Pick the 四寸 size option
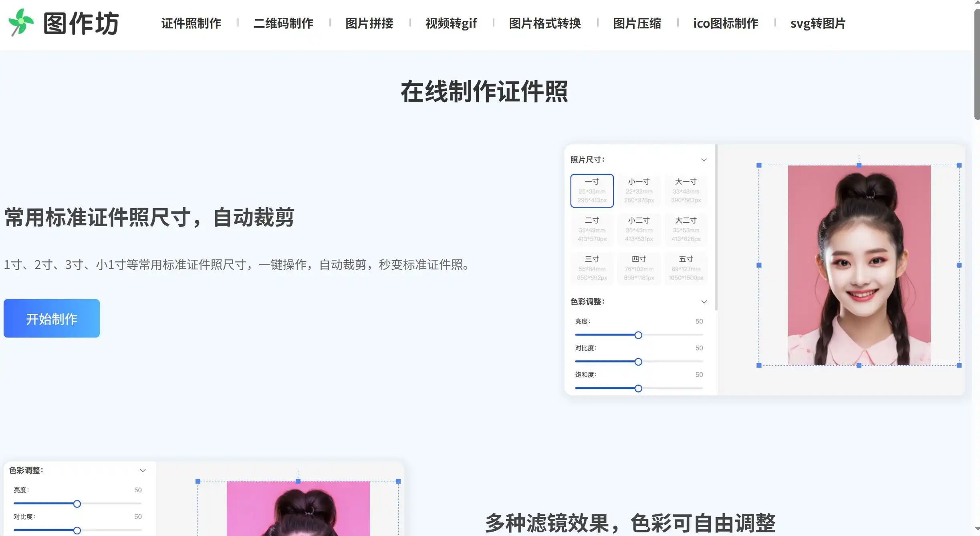980x536 pixels. click(x=639, y=268)
